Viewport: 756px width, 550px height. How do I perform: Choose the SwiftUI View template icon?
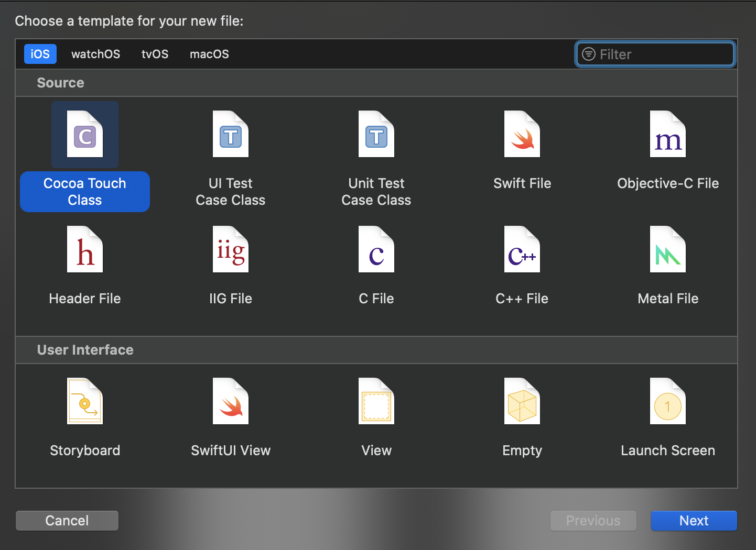[x=231, y=401]
